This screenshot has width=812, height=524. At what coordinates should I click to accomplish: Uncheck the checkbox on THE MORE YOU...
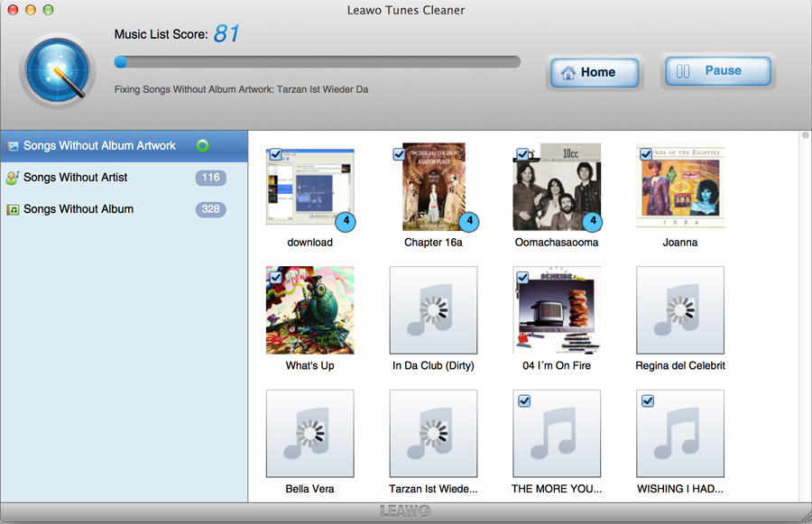pyautogui.click(x=524, y=400)
